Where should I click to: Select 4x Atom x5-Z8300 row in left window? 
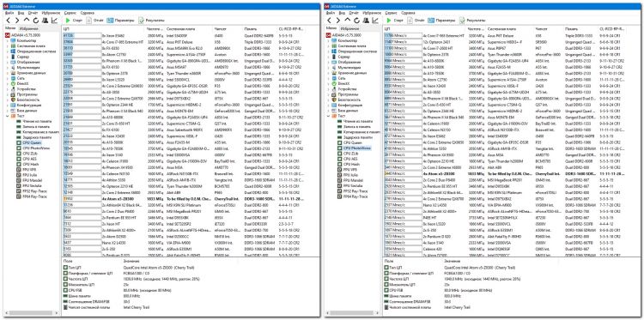185,198
